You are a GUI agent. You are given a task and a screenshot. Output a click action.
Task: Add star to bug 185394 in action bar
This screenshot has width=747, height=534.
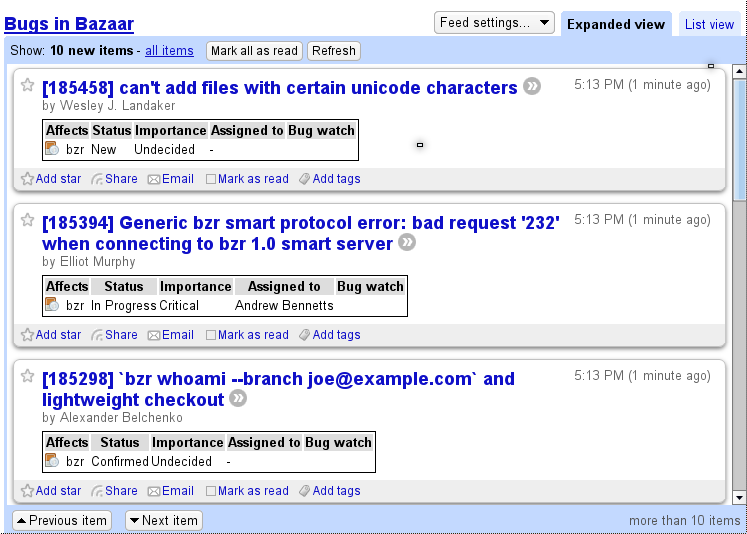pyautogui.click(x=51, y=335)
